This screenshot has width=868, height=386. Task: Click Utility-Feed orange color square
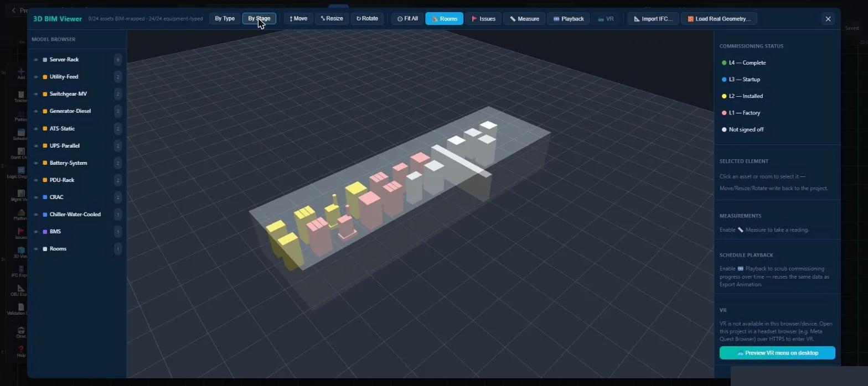click(45, 77)
